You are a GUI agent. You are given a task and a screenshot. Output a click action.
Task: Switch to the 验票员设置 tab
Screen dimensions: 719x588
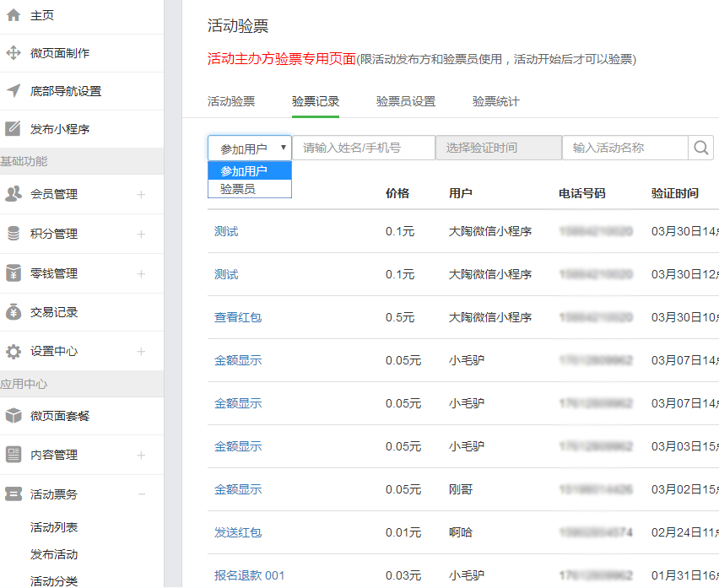[x=406, y=101]
